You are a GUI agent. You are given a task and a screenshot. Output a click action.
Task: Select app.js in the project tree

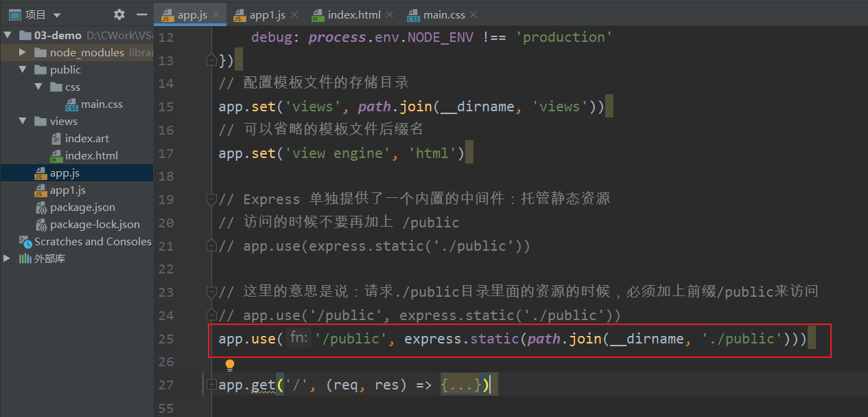(x=64, y=172)
